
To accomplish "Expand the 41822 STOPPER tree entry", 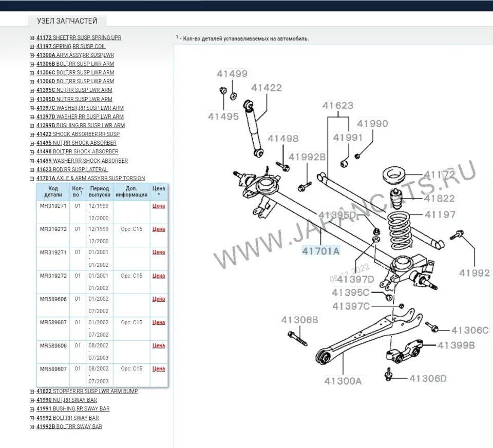I will pyautogui.click(x=32, y=392).
